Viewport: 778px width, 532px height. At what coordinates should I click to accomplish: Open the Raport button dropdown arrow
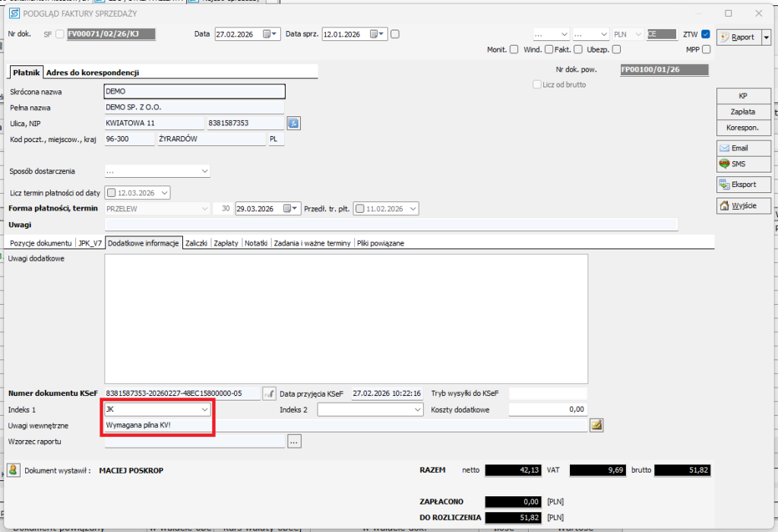coord(766,37)
